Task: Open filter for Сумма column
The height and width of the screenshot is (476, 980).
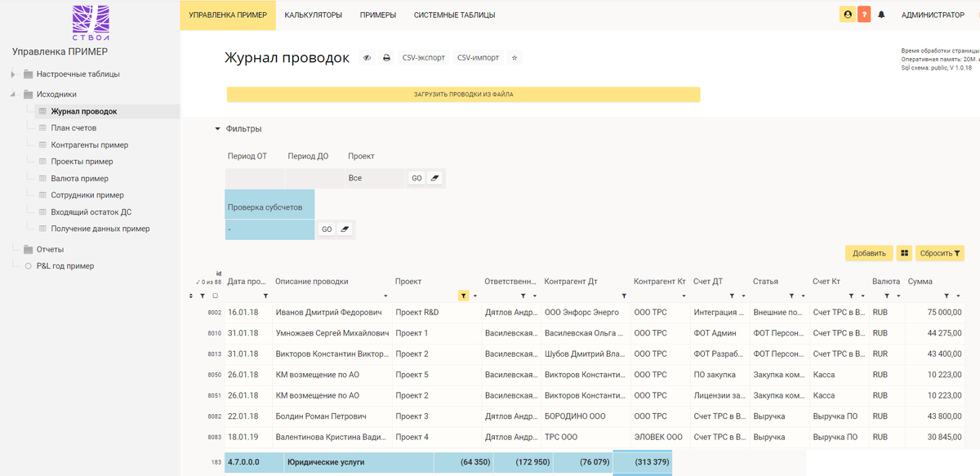Action: coord(947,296)
